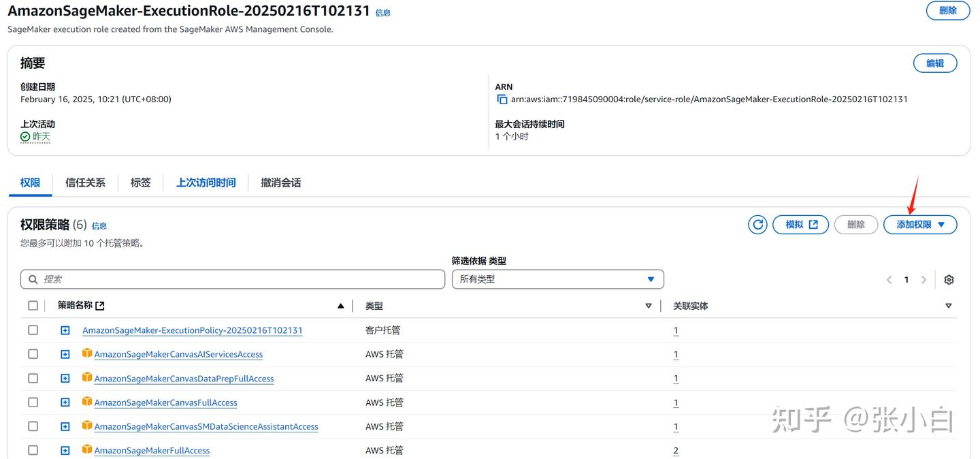Click 客户托管 type cell

coord(383,330)
